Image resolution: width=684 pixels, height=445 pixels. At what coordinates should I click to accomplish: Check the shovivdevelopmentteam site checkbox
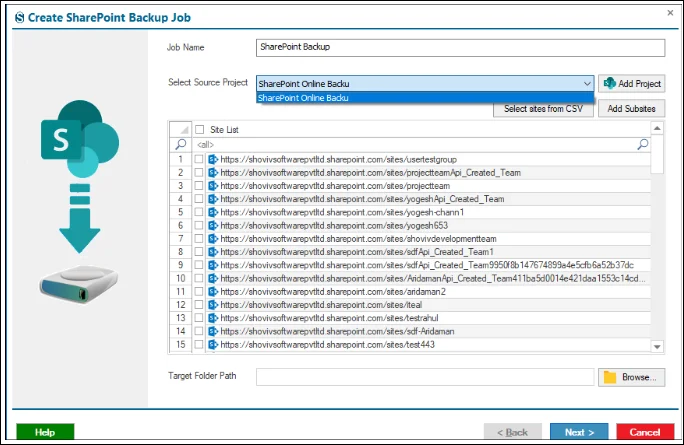[x=199, y=239]
